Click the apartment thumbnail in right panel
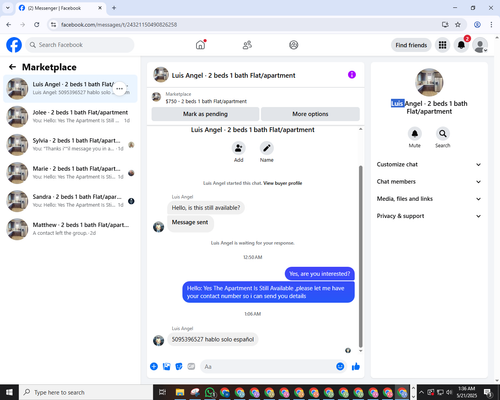500x400 pixels. tap(429, 82)
